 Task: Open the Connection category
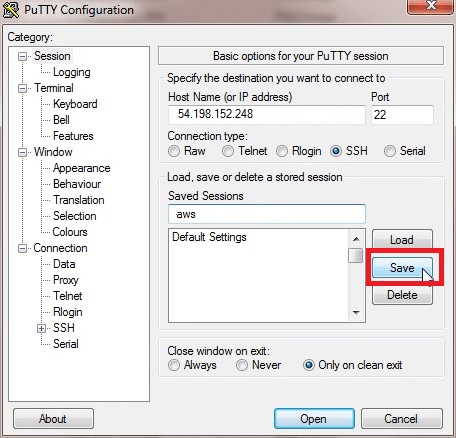[x=60, y=248]
